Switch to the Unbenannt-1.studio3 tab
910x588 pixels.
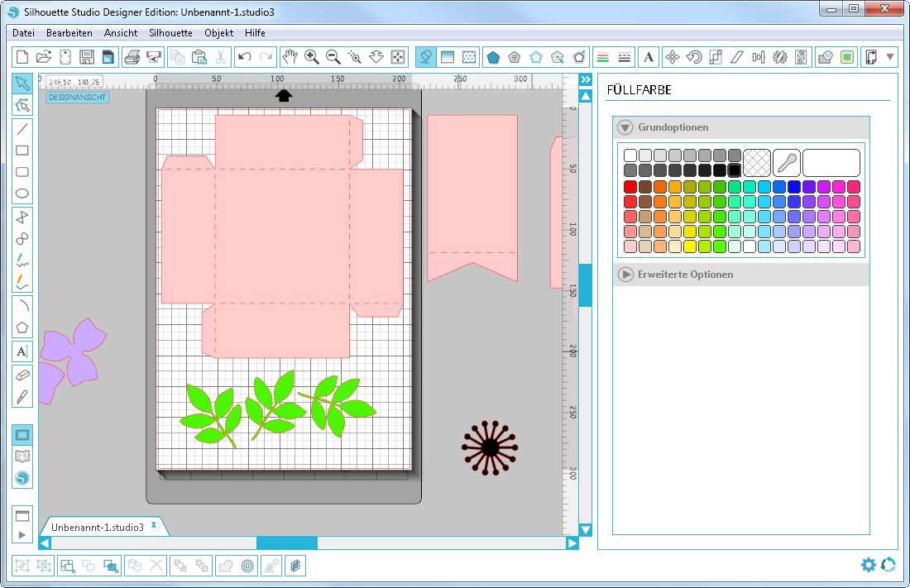(98, 527)
